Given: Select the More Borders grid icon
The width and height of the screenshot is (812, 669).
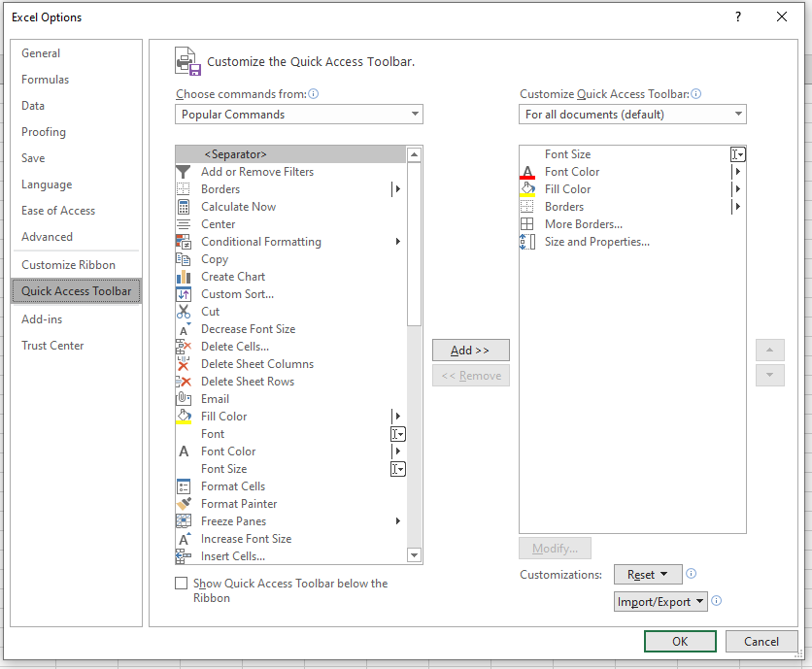Looking at the screenshot, I should pos(527,224).
